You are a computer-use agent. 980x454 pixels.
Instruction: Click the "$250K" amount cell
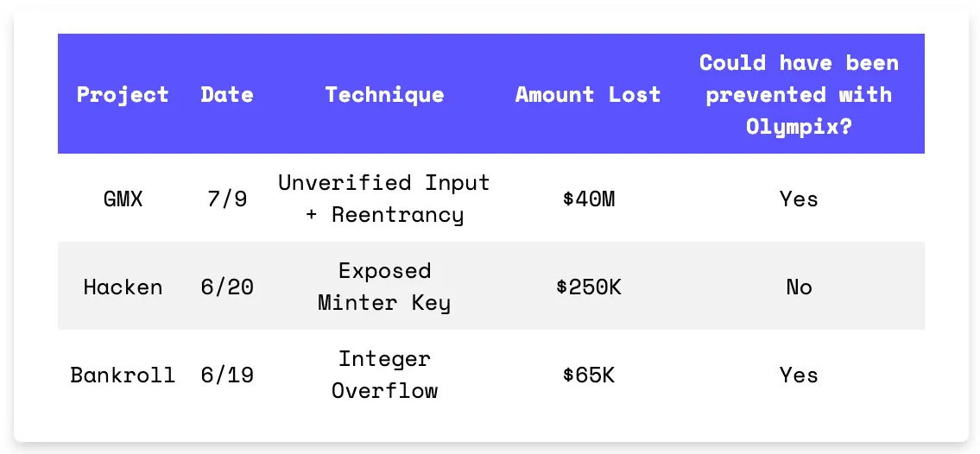tap(587, 287)
